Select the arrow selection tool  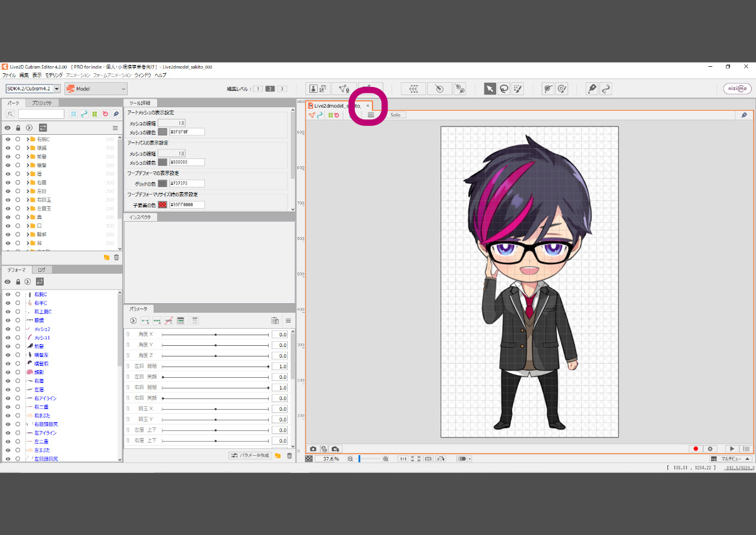[490, 89]
